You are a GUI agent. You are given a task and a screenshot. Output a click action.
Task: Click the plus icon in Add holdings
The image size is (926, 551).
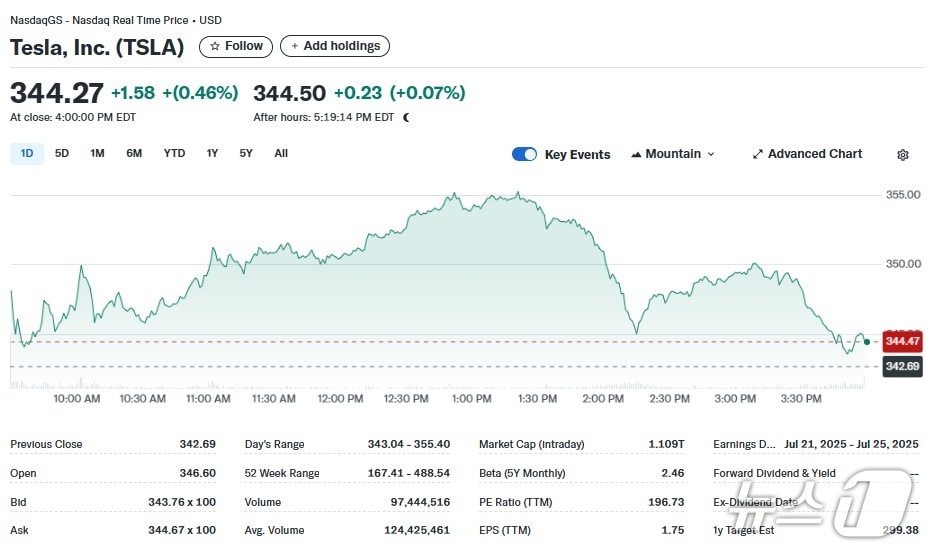(295, 46)
